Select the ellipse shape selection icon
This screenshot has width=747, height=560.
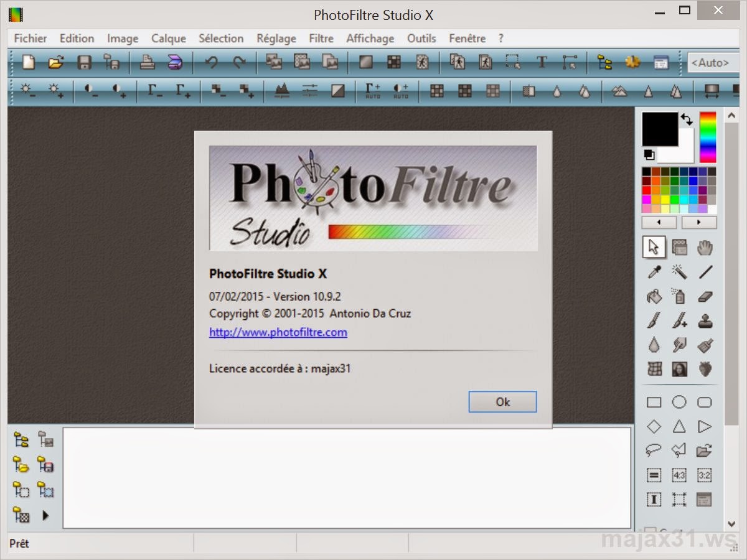679,402
